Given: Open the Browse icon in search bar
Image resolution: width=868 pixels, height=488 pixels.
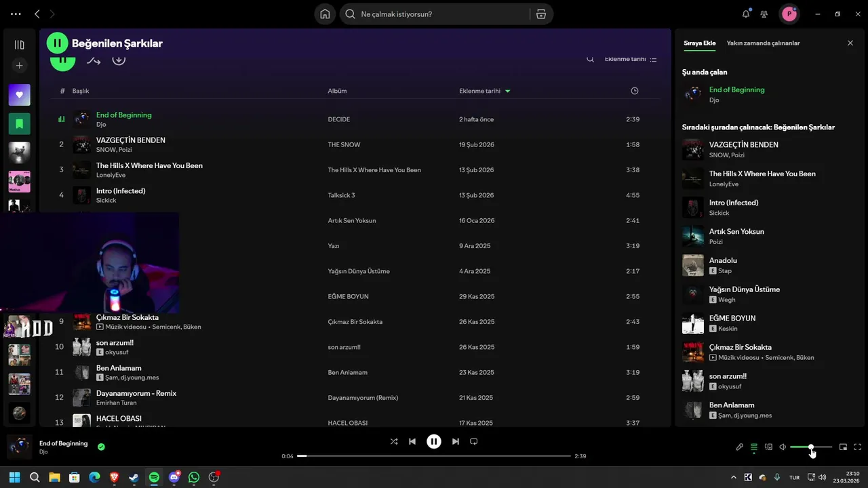Looking at the screenshot, I should 541,14.
